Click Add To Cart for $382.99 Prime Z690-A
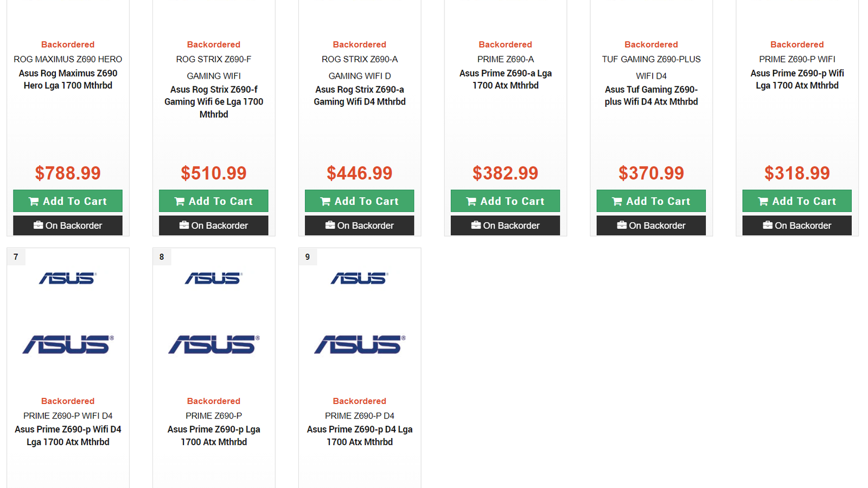Image resolution: width=868 pixels, height=488 pixels. point(505,201)
